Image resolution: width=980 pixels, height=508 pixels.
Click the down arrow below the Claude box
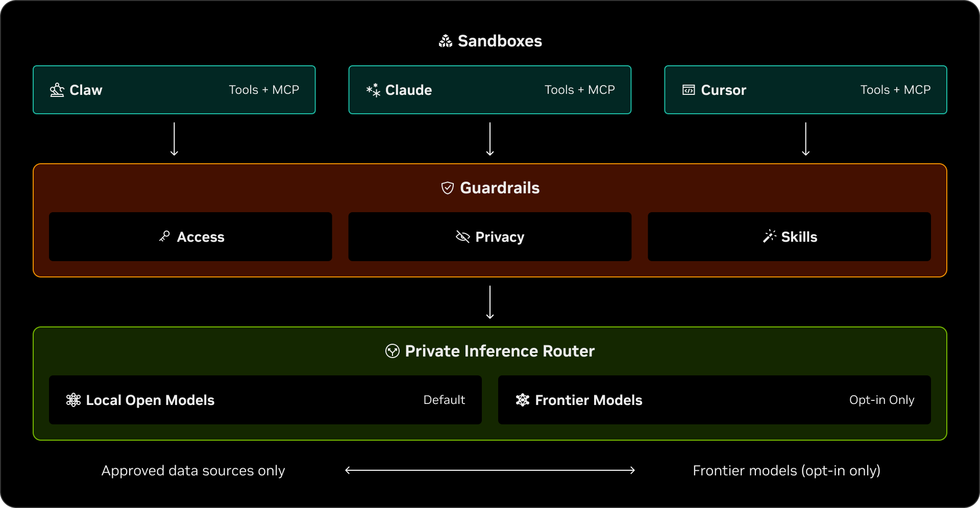click(x=490, y=139)
